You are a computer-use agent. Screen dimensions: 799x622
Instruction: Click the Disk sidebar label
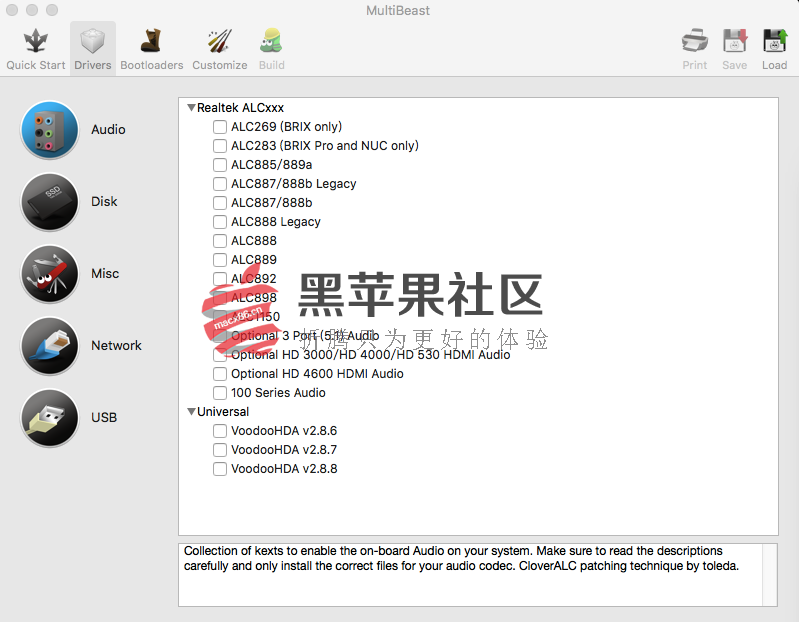104,202
